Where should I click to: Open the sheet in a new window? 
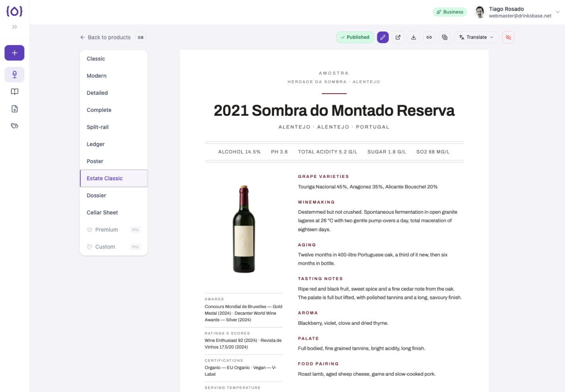398,37
